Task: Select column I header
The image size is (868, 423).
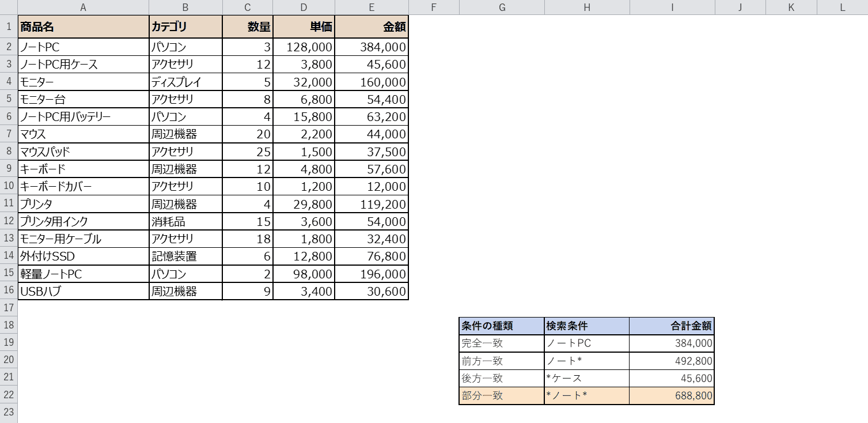Action: [672, 7]
